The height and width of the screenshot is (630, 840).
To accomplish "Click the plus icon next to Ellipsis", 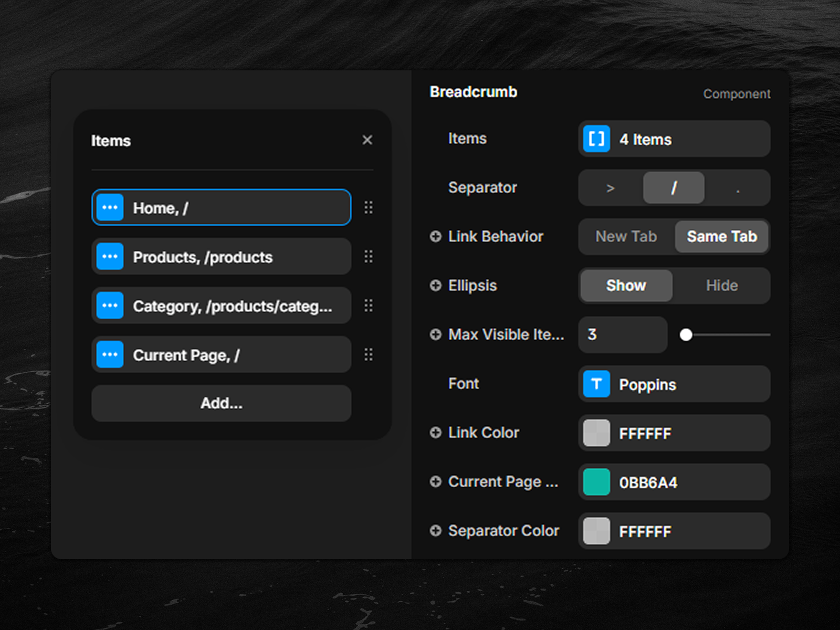I will (435, 286).
